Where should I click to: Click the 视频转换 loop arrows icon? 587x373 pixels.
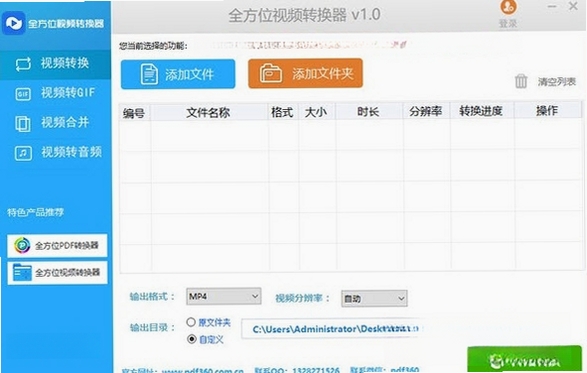pyautogui.click(x=23, y=64)
